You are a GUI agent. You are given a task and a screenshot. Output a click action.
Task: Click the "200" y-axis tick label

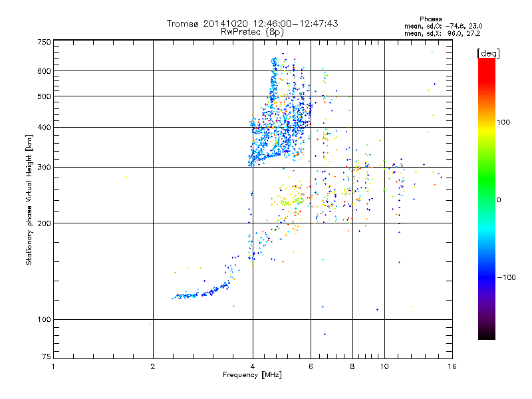coord(44,223)
